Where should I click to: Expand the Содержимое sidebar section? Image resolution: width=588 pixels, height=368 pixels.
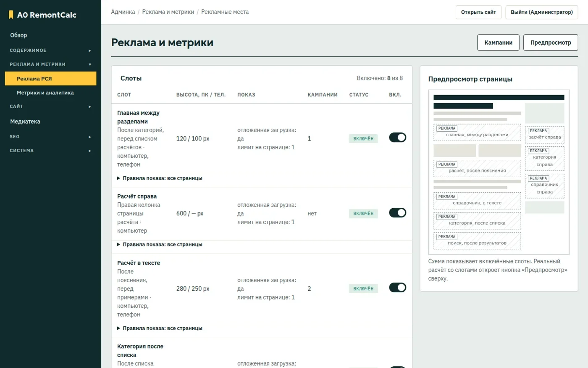coord(50,50)
